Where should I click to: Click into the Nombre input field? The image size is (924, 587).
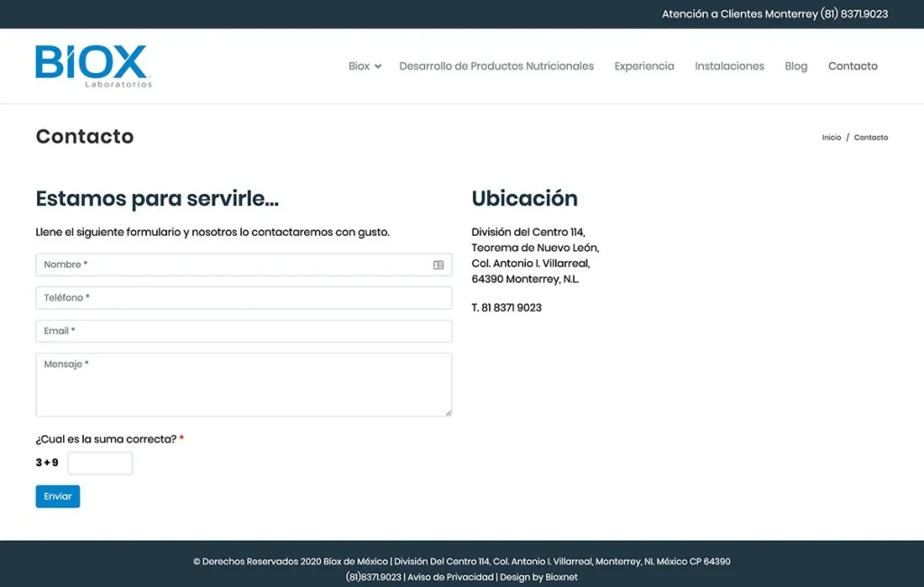(x=226, y=265)
